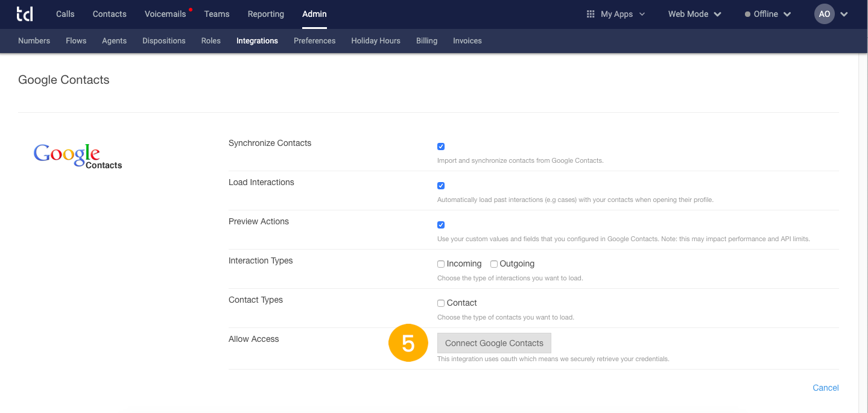Click the Load Interactions label

(x=261, y=182)
